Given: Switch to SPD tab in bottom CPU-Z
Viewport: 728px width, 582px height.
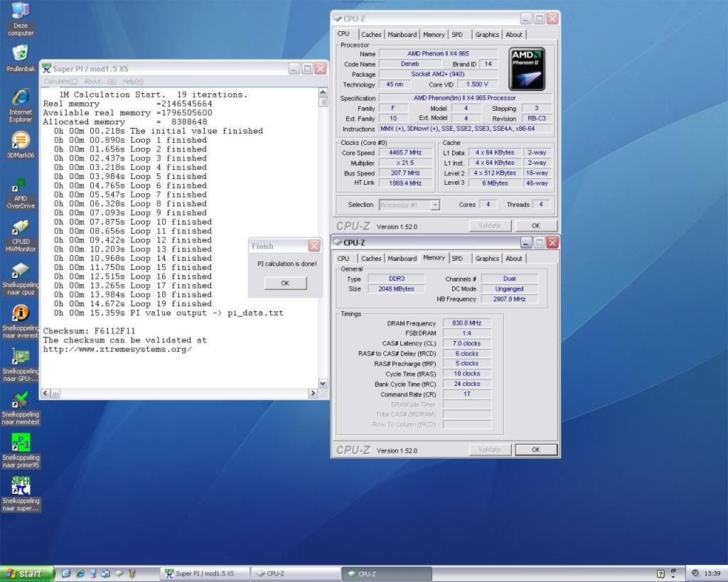Looking at the screenshot, I should (x=457, y=259).
